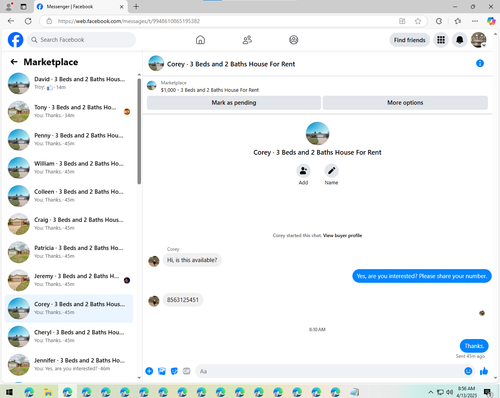Click the message input box Aa
Viewport: 500px width, 398px height.
[x=329, y=371]
